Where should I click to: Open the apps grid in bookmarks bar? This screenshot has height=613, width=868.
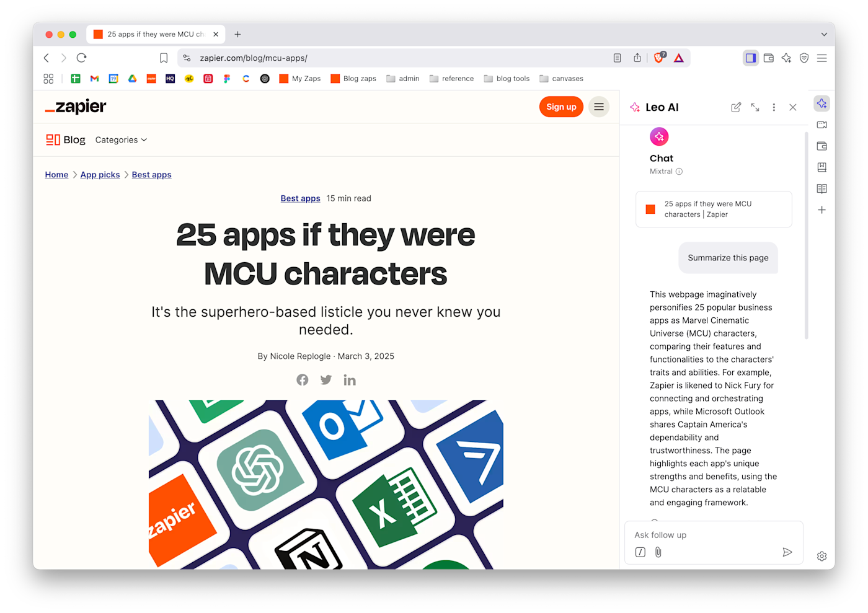tap(48, 79)
